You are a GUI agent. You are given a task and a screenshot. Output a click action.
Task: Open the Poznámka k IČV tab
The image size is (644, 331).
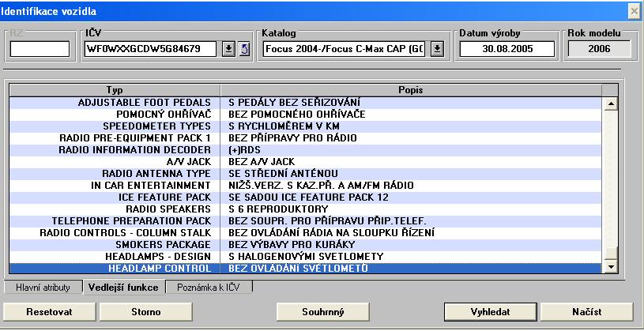pyautogui.click(x=209, y=288)
